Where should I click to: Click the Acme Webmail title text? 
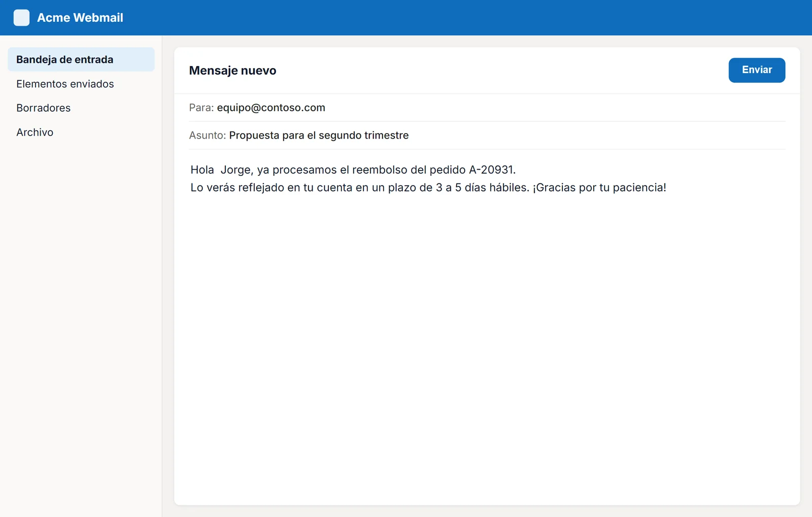(x=80, y=18)
